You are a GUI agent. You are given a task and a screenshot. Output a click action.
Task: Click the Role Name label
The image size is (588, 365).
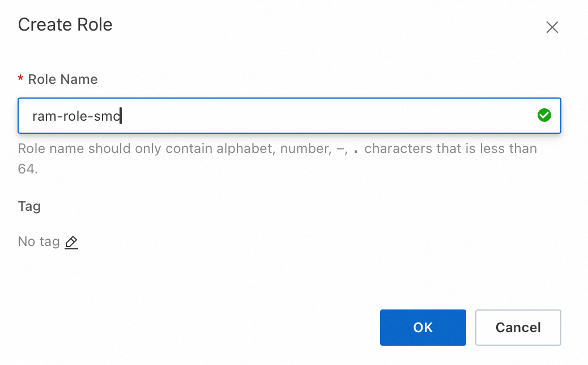[x=63, y=79]
